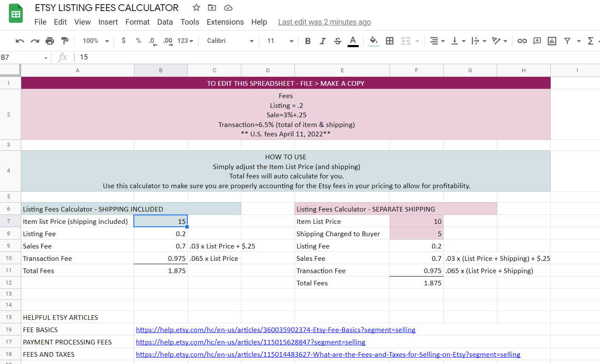Click the Insert link icon

pyautogui.click(x=522, y=41)
